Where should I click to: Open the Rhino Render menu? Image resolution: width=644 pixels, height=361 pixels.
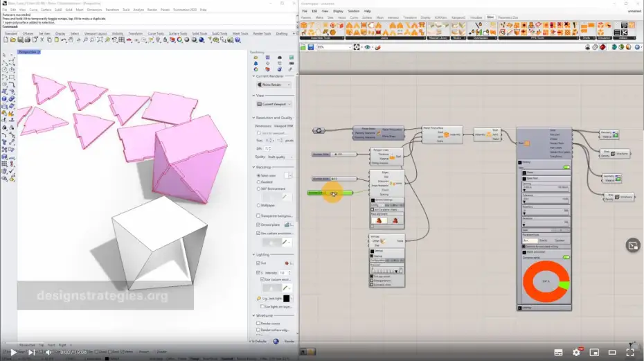click(x=152, y=10)
